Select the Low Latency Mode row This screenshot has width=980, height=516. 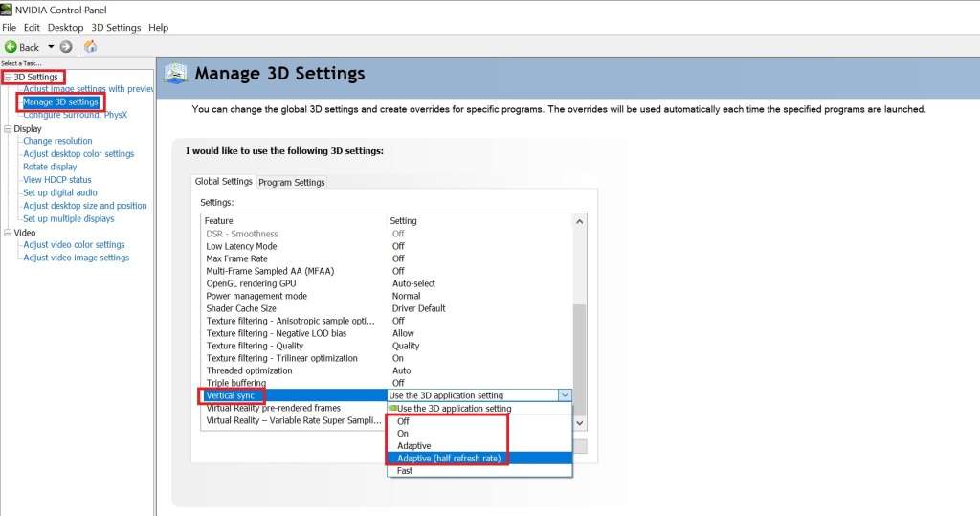tap(387, 246)
